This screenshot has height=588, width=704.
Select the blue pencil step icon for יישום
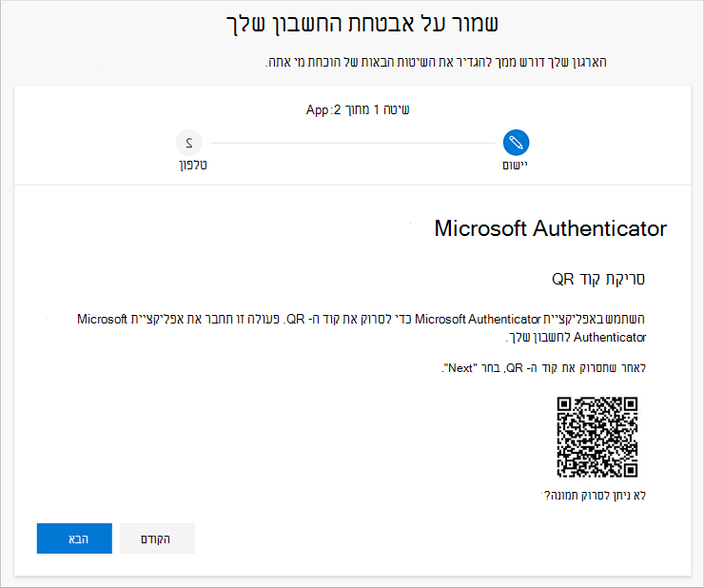pos(516,143)
